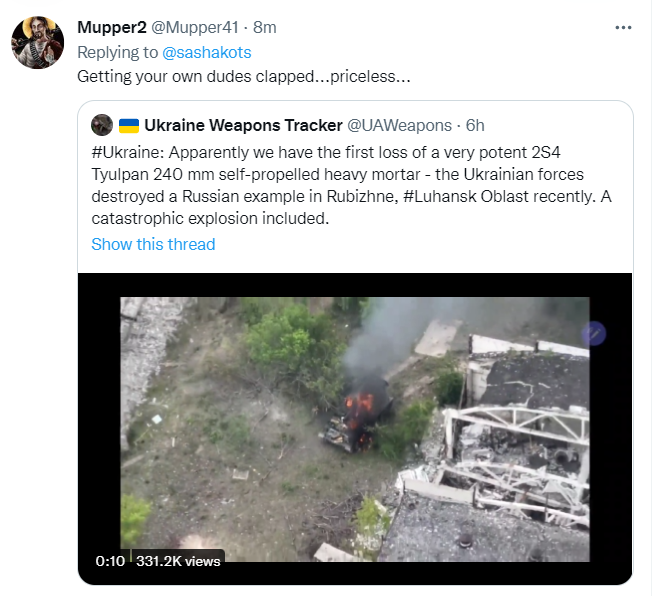Click the 0:10 video duration badge
The width and height of the screenshot is (652, 596).
click(x=110, y=561)
